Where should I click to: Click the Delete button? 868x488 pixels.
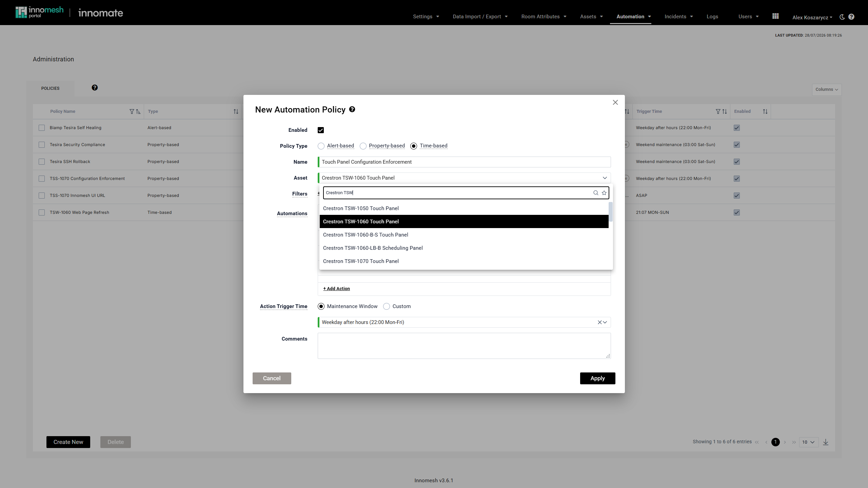[x=116, y=442]
